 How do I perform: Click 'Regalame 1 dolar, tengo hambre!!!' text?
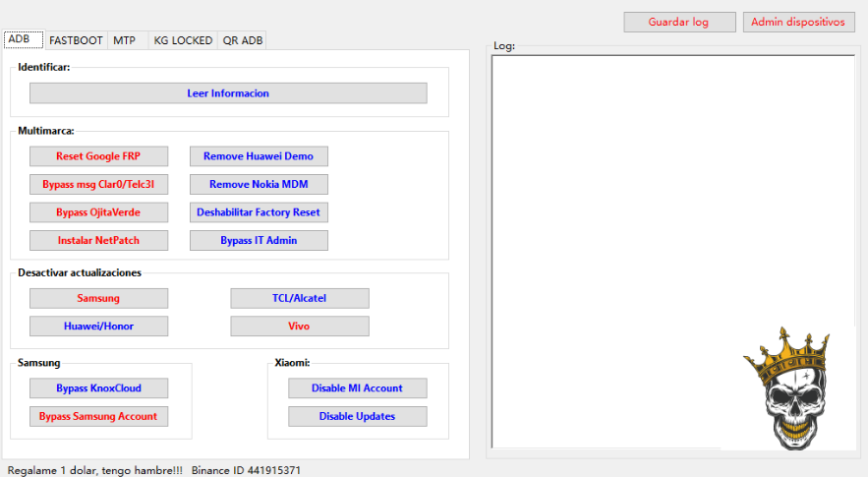pos(94,470)
